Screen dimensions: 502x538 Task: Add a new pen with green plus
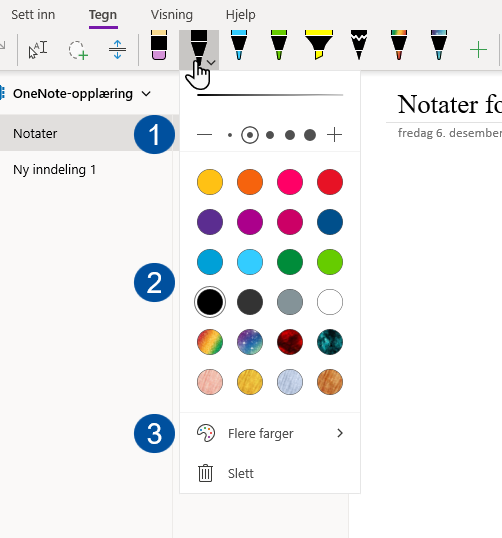pyautogui.click(x=478, y=50)
